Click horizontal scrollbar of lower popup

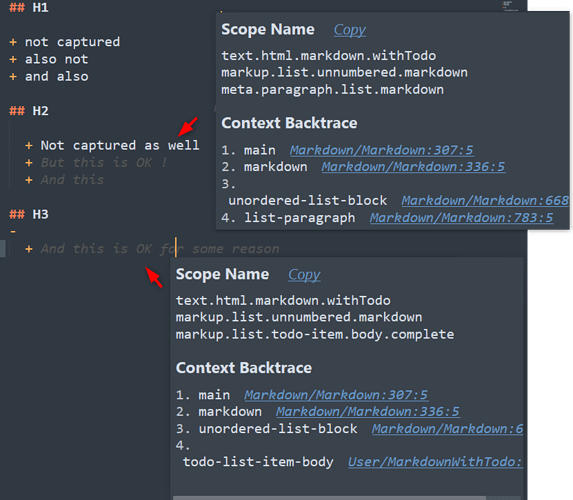(x=329, y=498)
